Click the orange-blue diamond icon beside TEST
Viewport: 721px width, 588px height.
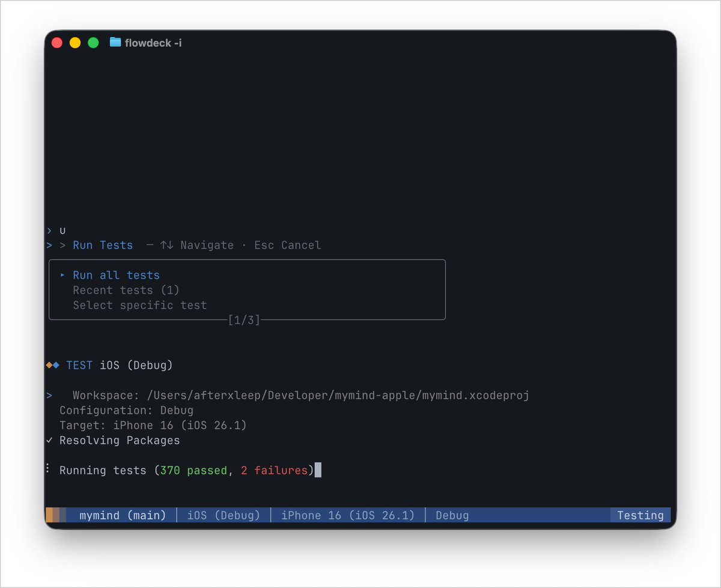pyautogui.click(x=53, y=365)
